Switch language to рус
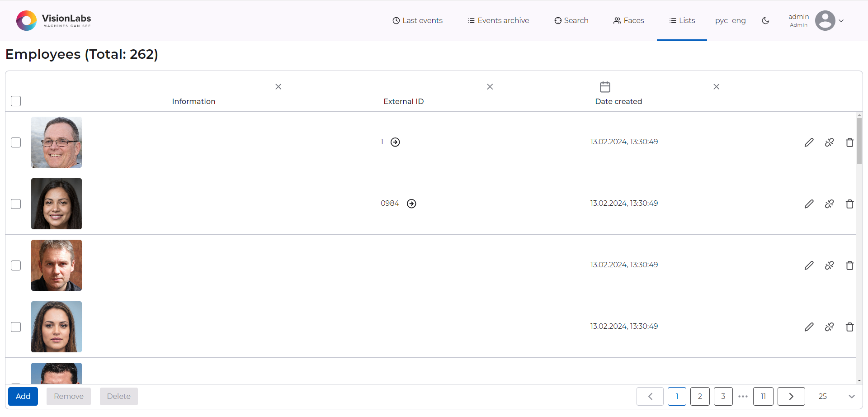This screenshot has height=417, width=868. (x=721, y=21)
